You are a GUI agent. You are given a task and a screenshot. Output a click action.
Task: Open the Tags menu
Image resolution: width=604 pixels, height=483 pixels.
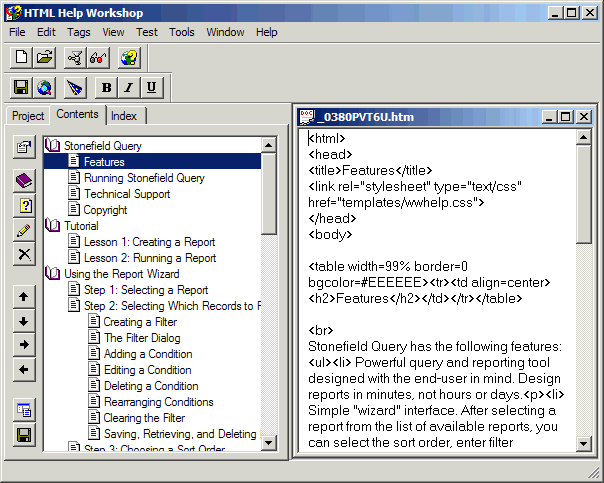pyautogui.click(x=78, y=32)
